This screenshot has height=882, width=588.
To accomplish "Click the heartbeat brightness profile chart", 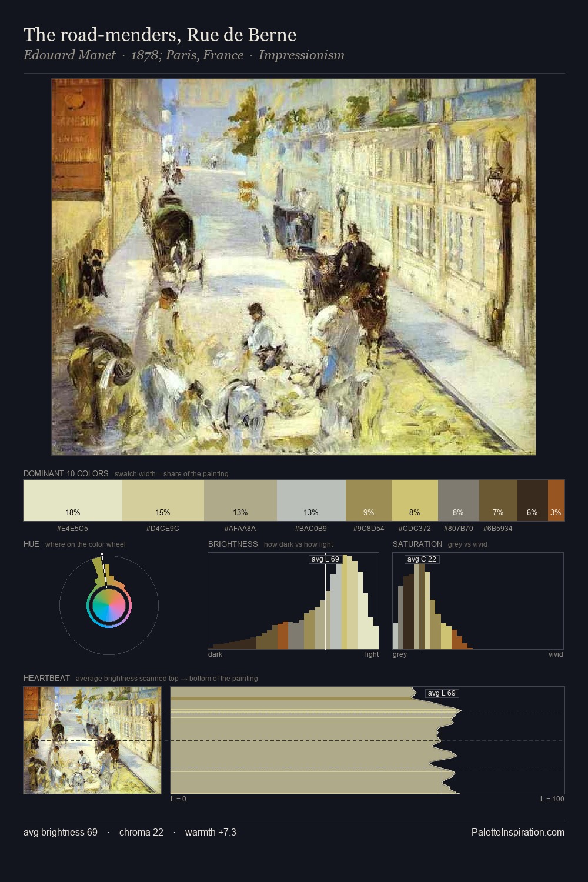I will coord(367,740).
